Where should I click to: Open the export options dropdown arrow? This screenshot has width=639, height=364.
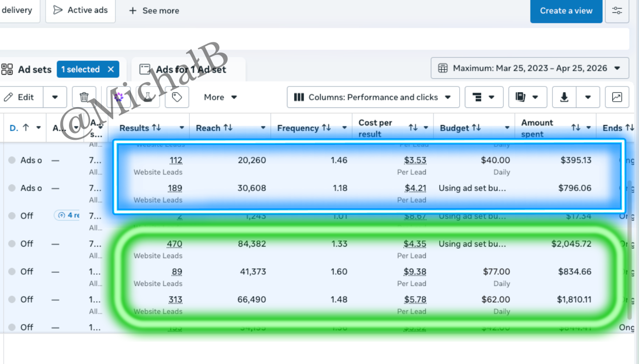[x=588, y=97]
